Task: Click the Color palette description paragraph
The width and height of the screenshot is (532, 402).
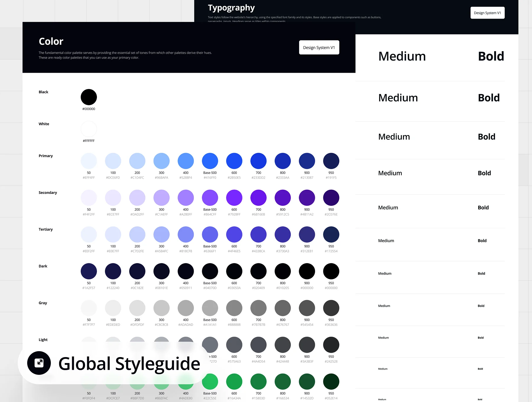Action: pos(125,55)
